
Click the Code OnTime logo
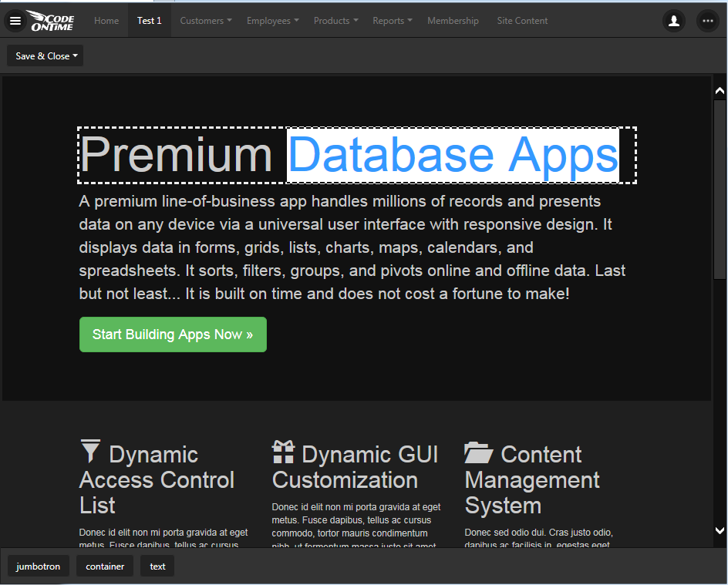coord(52,21)
